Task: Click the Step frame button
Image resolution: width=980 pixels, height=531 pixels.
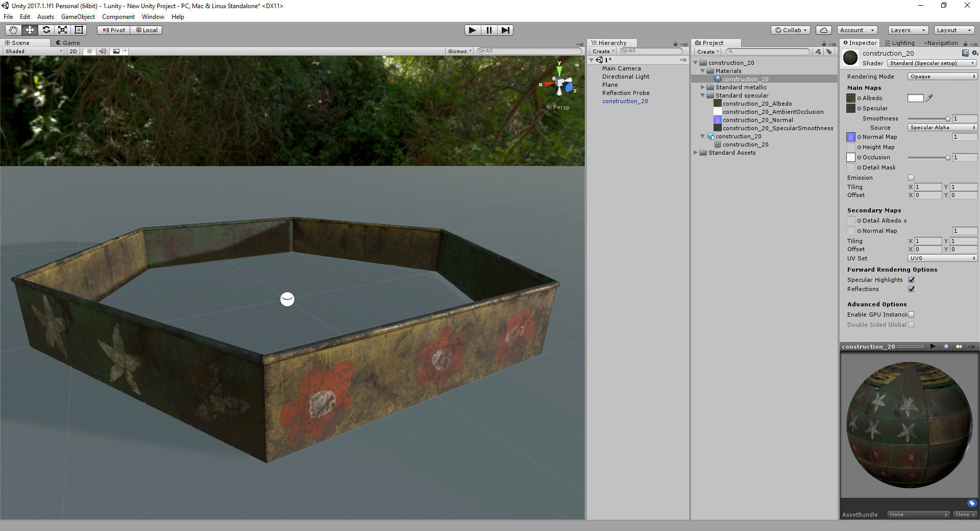Action: (x=505, y=30)
